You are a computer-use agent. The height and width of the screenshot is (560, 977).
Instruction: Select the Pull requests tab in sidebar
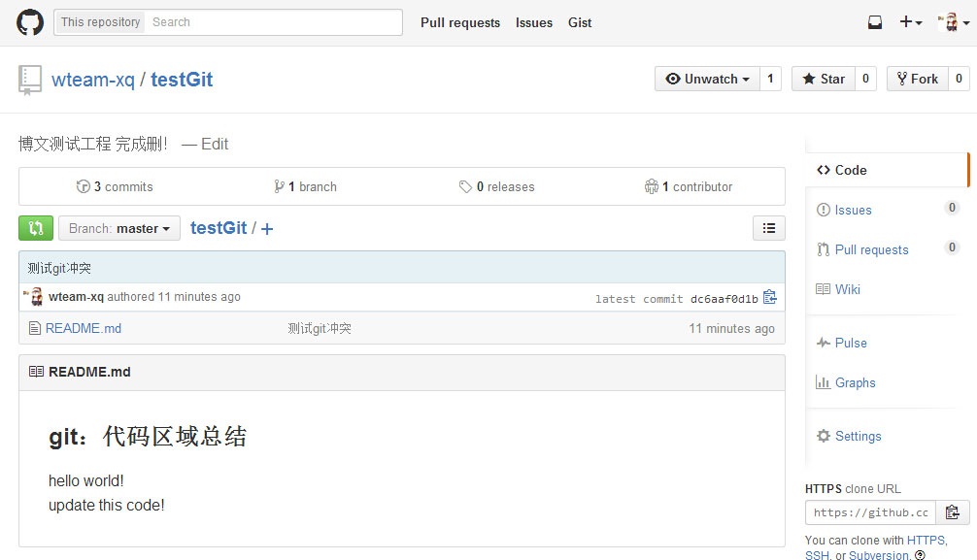pos(888,249)
